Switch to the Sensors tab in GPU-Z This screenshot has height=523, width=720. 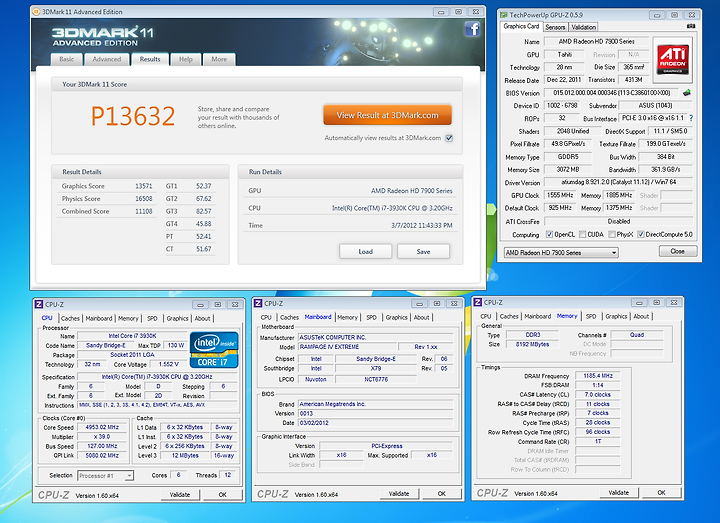click(555, 27)
